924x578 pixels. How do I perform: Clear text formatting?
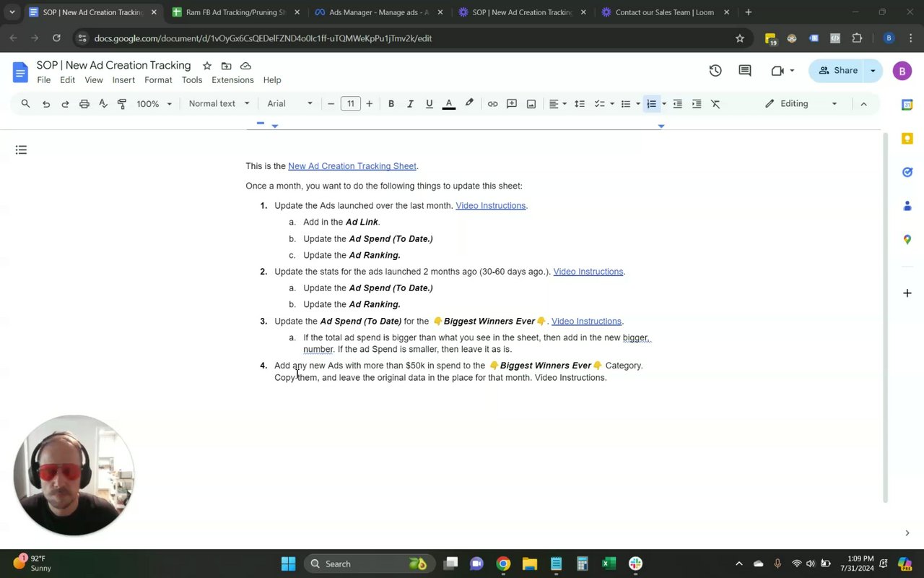[715, 104]
